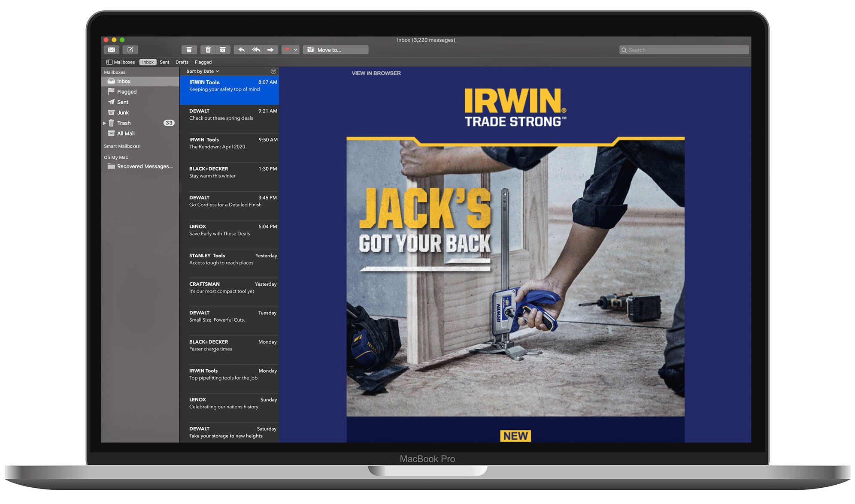Open IRWIN Tools Top pipefitting tools email
Screen dimensions: 855x504
229,379
